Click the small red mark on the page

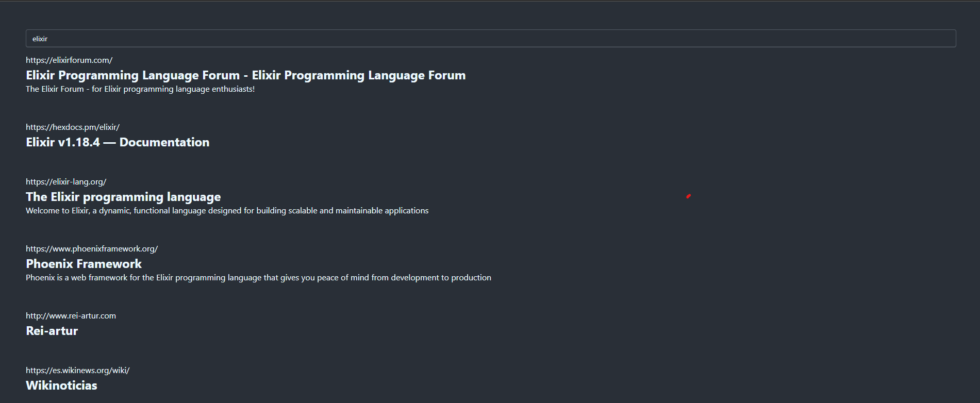pos(688,196)
